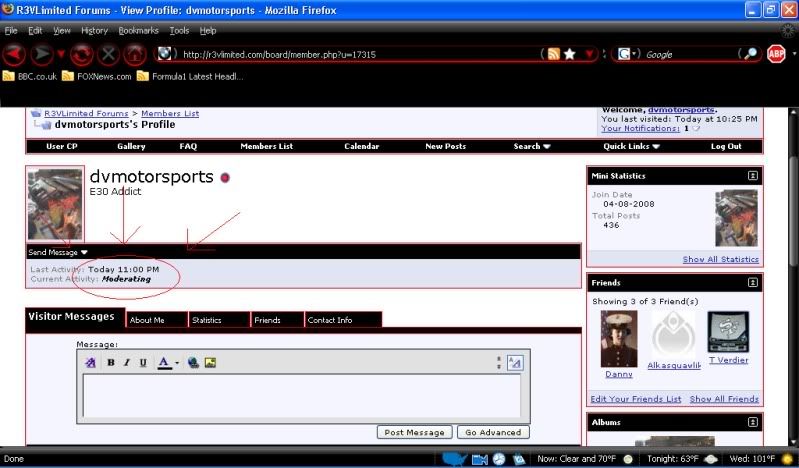The height and width of the screenshot is (468, 799).
Task: Collapse the Mini Statistics panel
Action: [753, 176]
